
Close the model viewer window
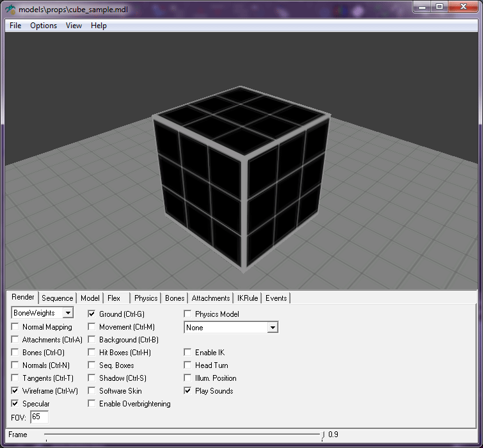pos(463,7)
